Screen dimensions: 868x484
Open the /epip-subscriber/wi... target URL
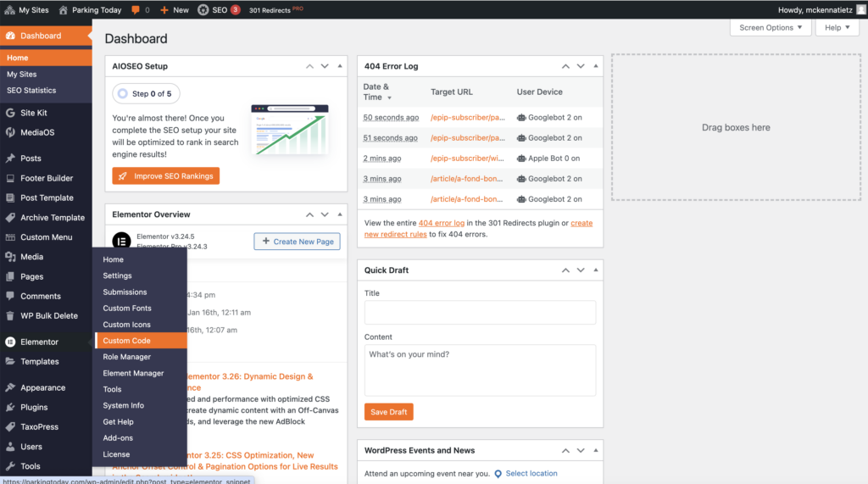click(467, 159)
